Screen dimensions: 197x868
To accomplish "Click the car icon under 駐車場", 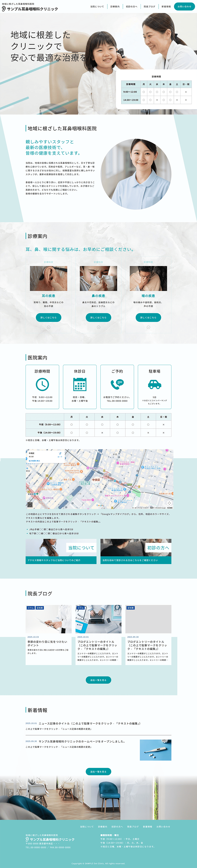I will (154, 384).
